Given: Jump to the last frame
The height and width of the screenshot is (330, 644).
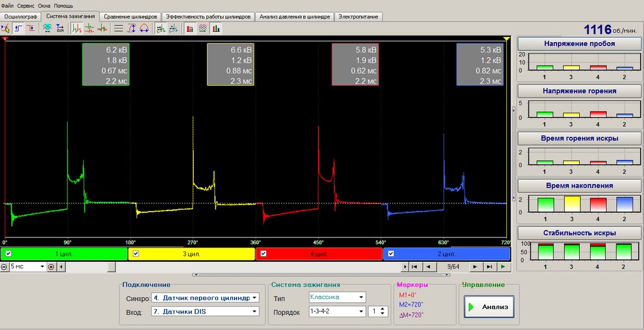Looking at the screenshot, I should [489, 266].
